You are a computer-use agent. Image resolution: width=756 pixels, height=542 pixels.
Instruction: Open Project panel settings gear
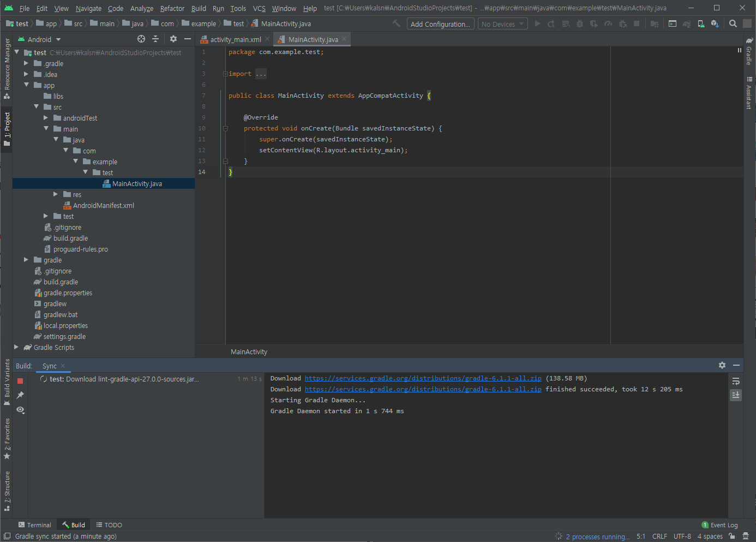coord(173,39)
